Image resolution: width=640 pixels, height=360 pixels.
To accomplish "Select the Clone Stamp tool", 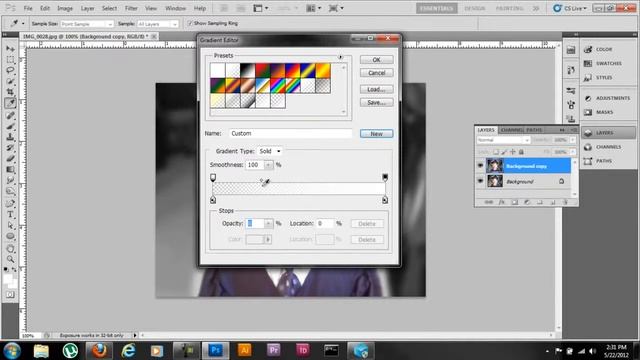I will pos(10,137).
